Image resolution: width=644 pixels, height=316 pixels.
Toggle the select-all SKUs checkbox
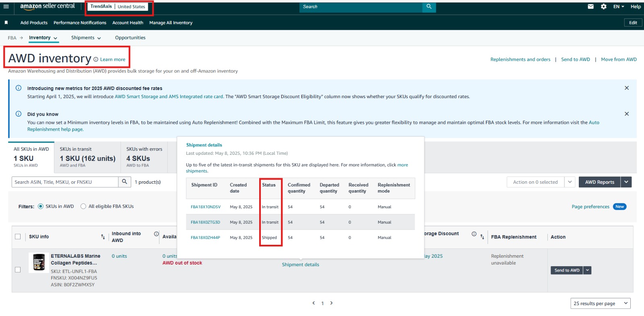(x=18, y=236)
